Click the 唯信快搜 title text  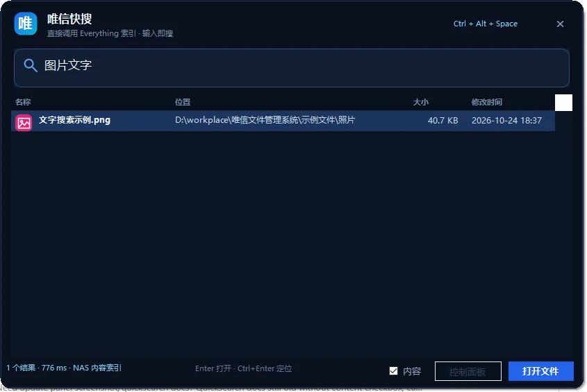pos(69,19)
